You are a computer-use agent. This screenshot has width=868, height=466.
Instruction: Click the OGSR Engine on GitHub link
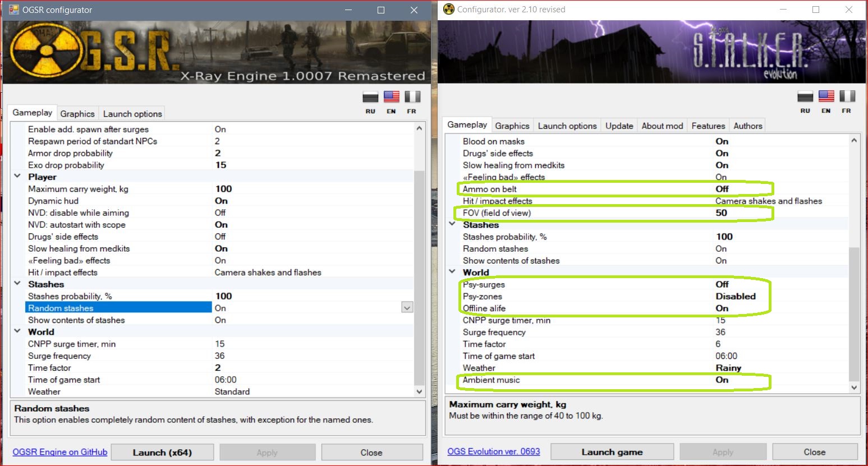[x=60, y=452]
